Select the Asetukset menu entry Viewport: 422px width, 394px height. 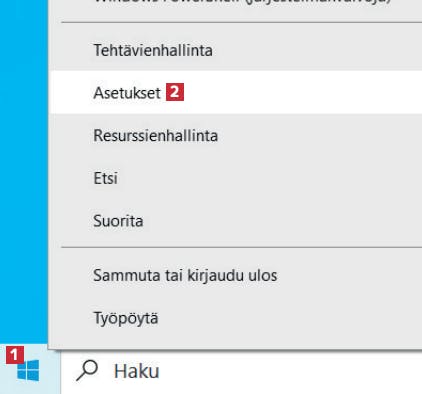tap(235, 92)
